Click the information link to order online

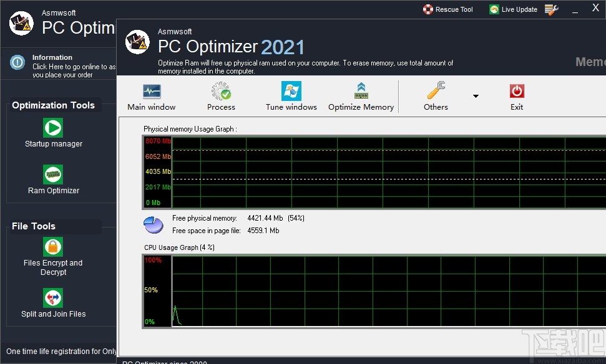tap(59, 64)
